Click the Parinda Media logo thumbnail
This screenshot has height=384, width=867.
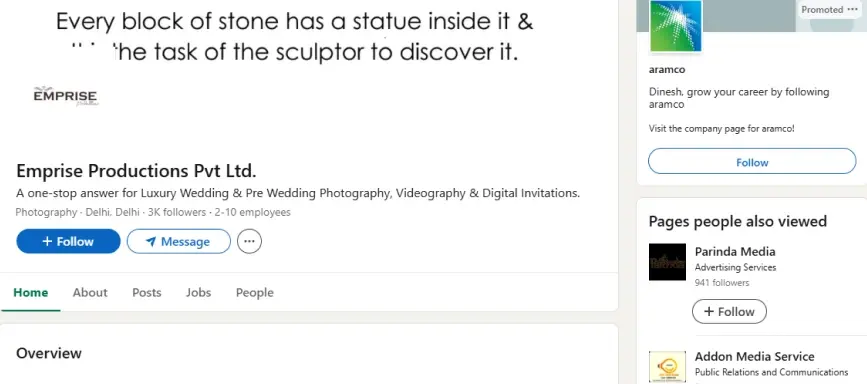click(667, 262)
